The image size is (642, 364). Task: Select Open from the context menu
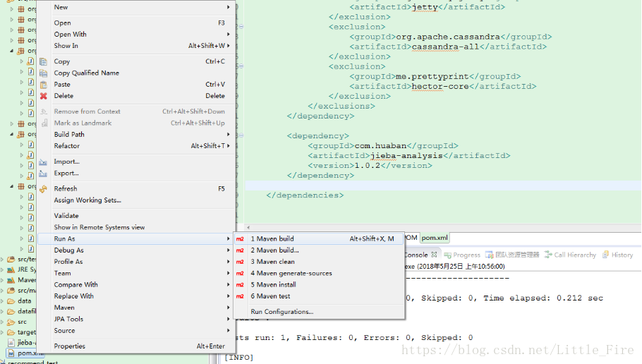click(x=136, y=23)
